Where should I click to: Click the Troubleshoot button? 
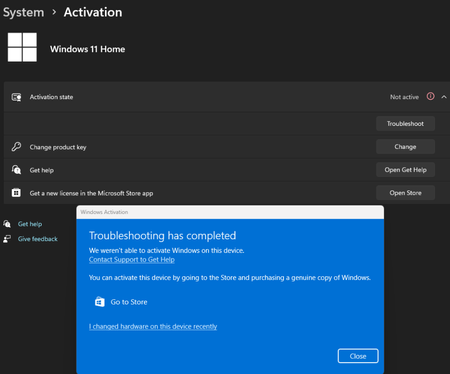pyautogui.click(x=405, y=124)
